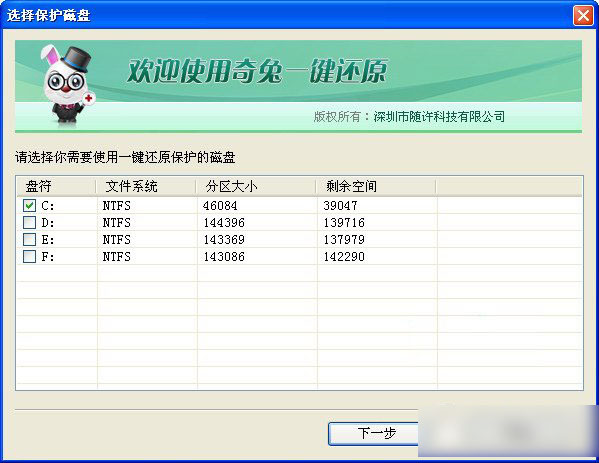
Task: Click partition size value 144396
Action: tap(224, 223)
